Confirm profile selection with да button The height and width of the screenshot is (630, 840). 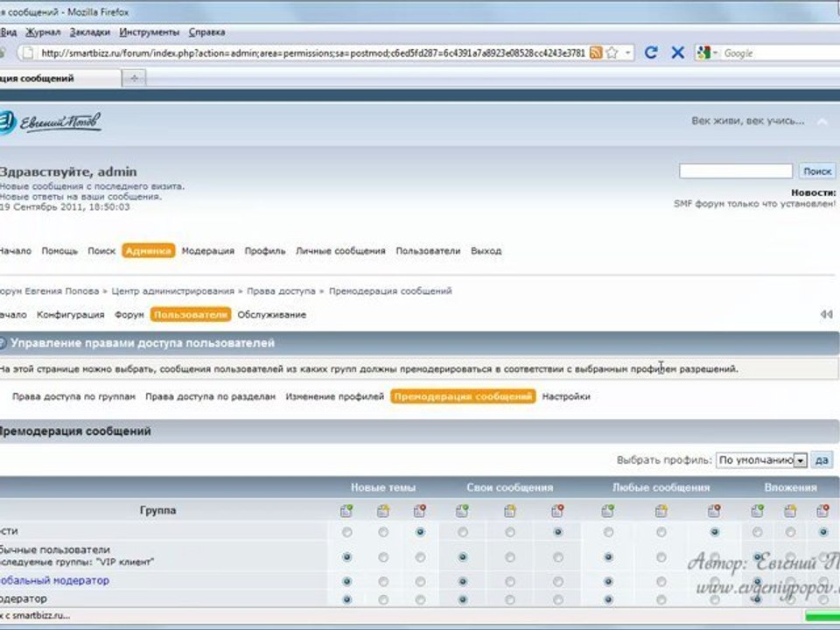pyautogui.click(x=822, y=460)
